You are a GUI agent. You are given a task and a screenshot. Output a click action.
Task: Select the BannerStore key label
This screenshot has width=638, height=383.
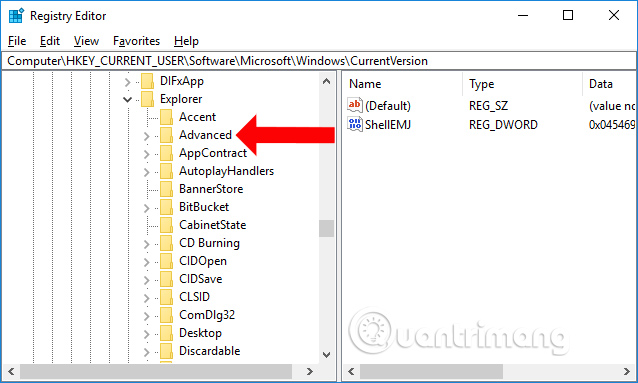[211, 189]
